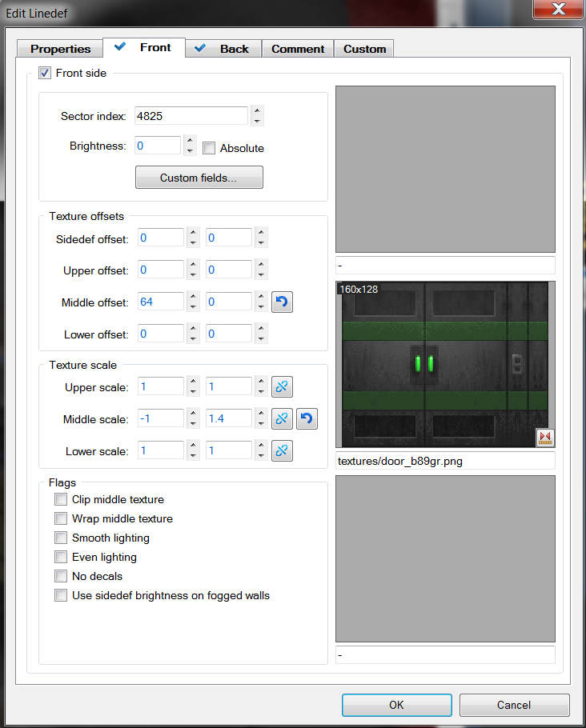
Task: Open Custom fields dialog
Action: pos(199,178)
